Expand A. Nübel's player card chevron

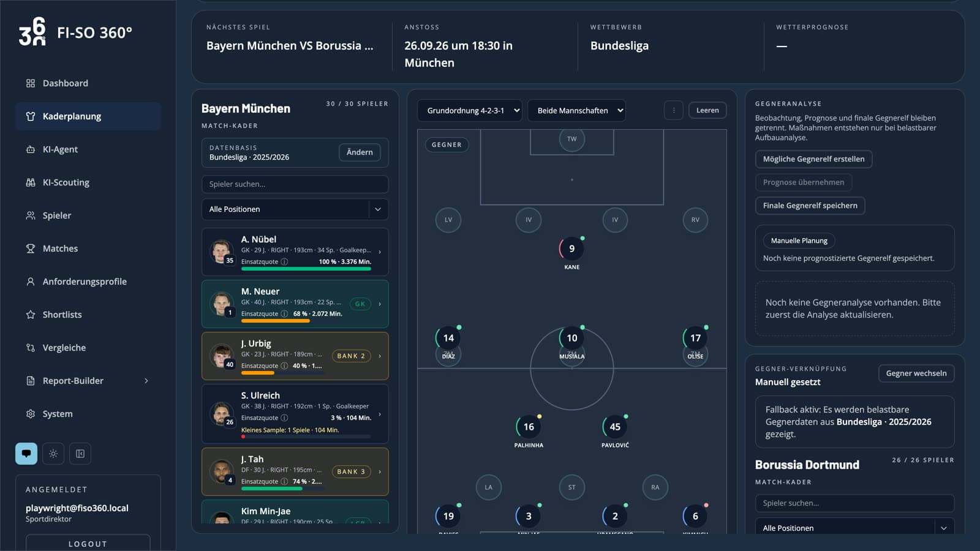tap(380, 252)
